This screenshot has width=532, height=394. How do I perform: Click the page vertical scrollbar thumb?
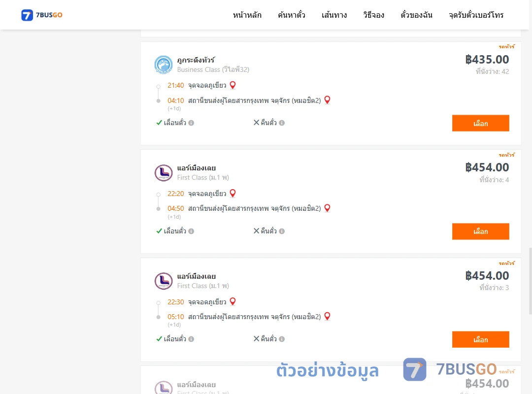(530, 281)
